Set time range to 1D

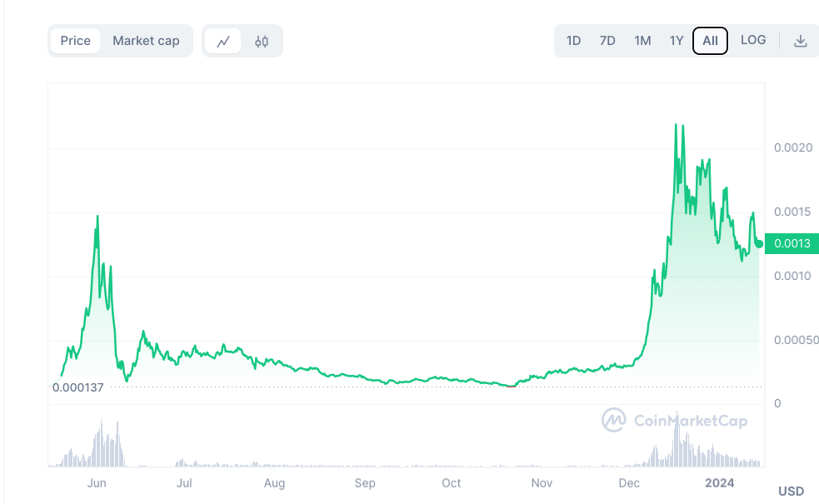click(573, 41)
